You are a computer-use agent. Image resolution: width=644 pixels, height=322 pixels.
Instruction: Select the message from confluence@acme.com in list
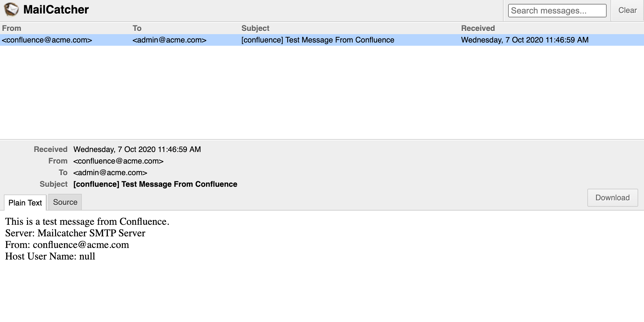(x=47, y=40)
